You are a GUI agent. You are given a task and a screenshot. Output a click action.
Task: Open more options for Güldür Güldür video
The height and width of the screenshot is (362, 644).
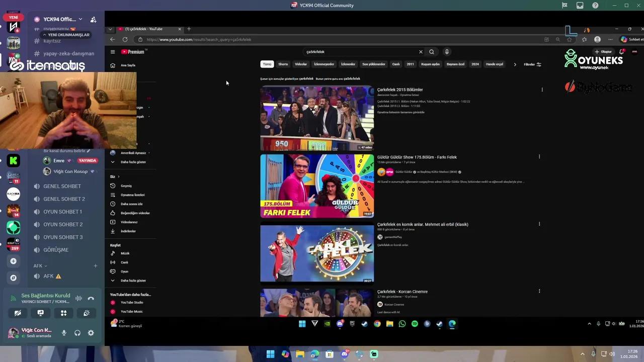[x=539, y=156]
